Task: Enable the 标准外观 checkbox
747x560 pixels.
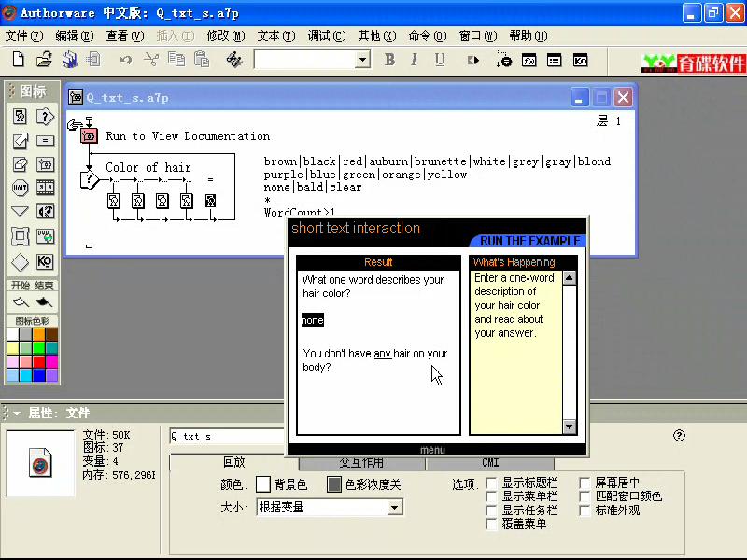Action: (x=585, y=511)
